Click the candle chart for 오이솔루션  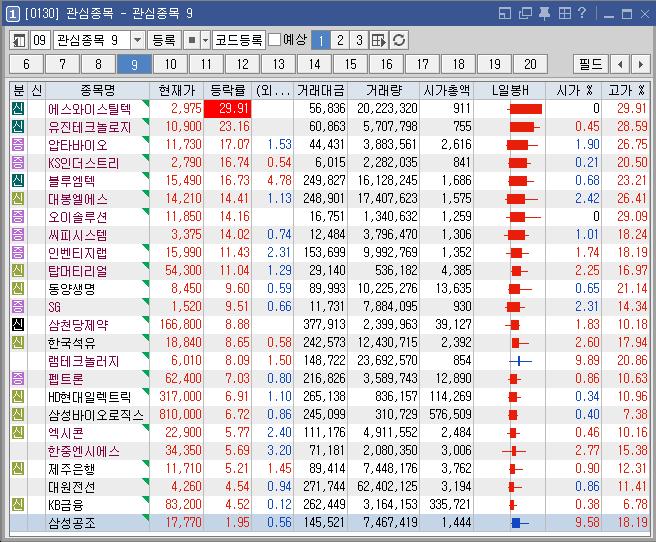(x=523, y=217)
